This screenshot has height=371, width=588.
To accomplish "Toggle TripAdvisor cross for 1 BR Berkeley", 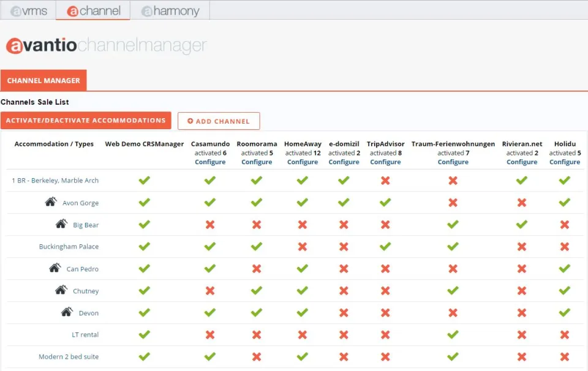I will [385, 181].
